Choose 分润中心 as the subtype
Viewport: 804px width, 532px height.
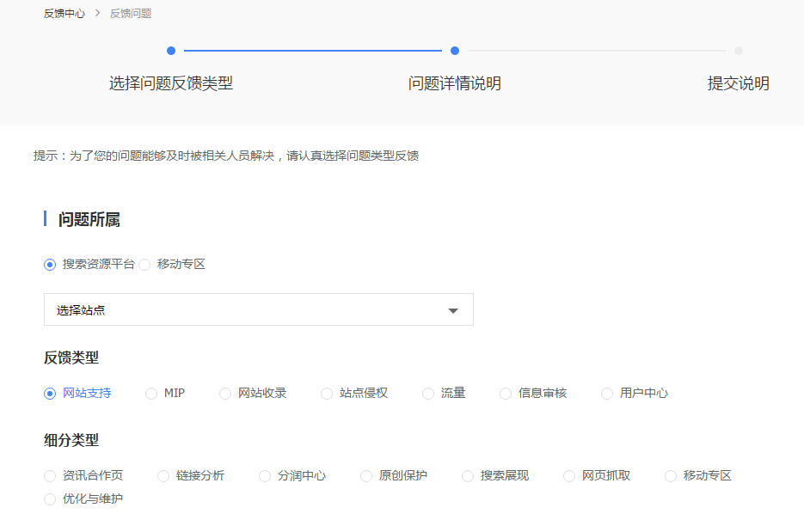tap(264, 475)
